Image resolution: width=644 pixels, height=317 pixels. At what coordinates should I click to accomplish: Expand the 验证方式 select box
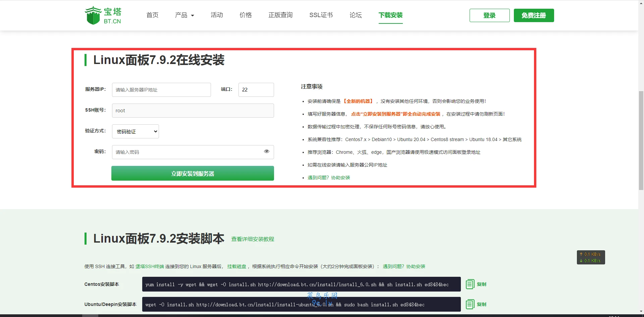136,131
